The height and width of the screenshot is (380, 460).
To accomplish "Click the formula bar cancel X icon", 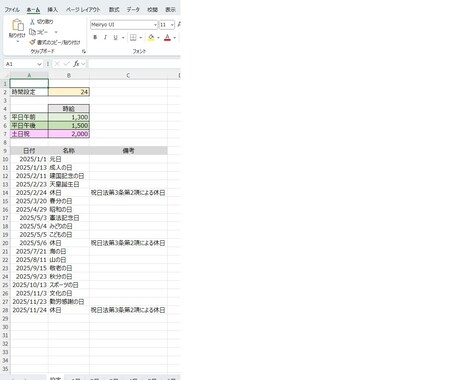I will point(57,64).
